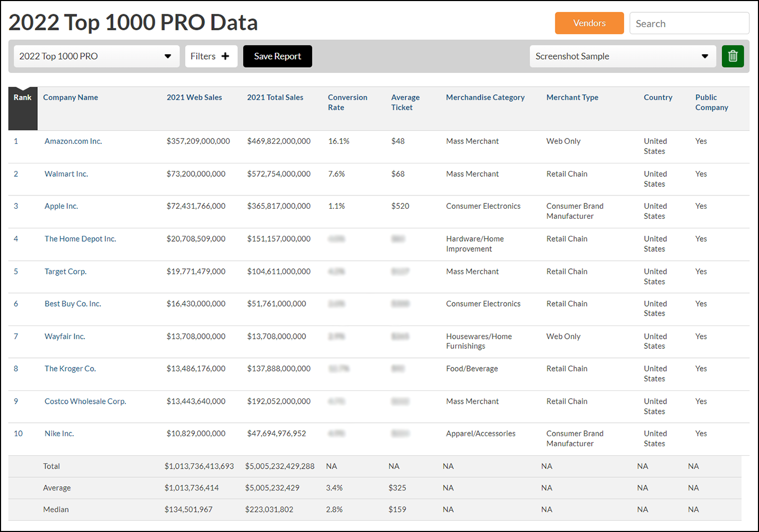
Task: Select the $159 median average ticket
Action: 397,510
